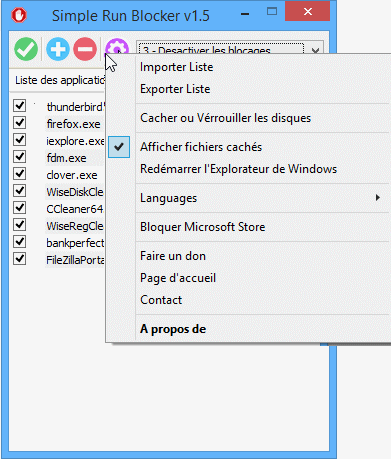Uncheck the WiseRegCle checkbox
Image resolution: width=391 pixels, height=459 pixels.
19,225
